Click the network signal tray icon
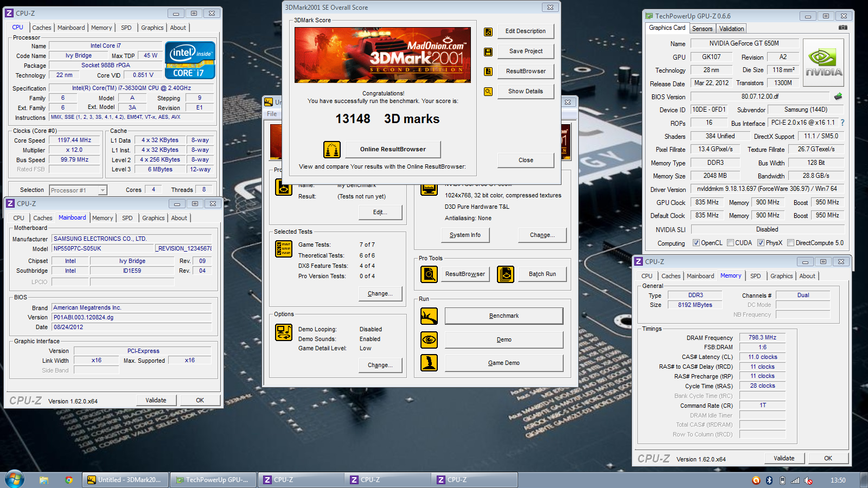The width and height of the screenshot is (868, 488). (x=795, y=480)
